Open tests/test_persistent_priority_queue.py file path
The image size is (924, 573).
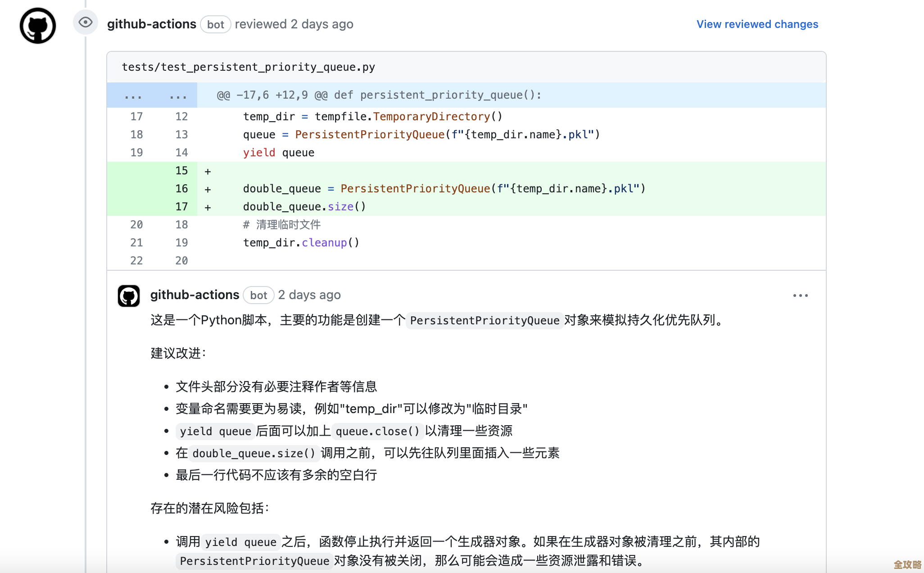248,67
